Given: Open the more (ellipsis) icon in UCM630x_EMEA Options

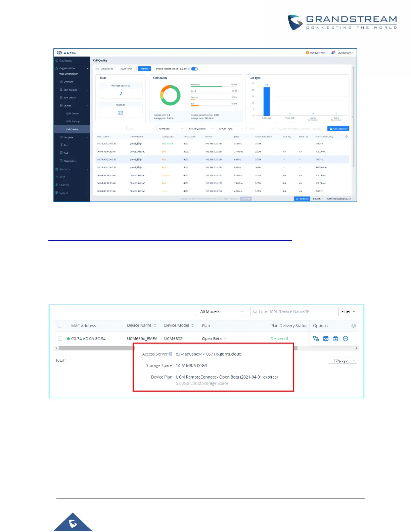Looking at the screenshot, I should 346,339.
